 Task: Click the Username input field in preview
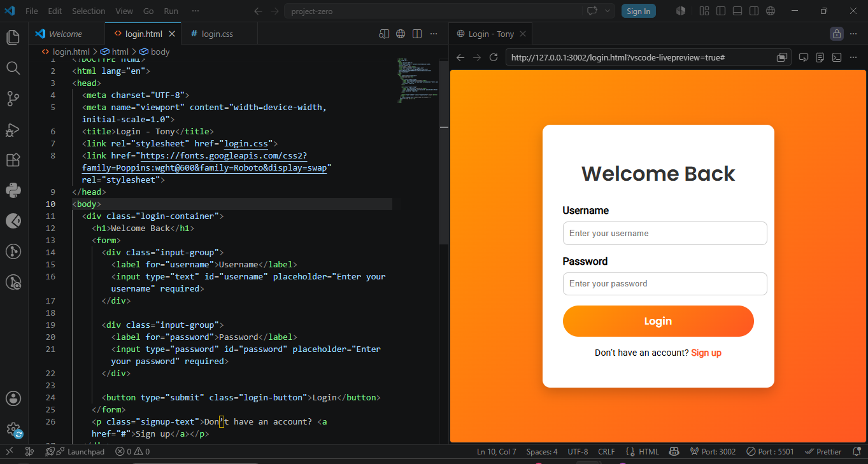click(665, 233)
